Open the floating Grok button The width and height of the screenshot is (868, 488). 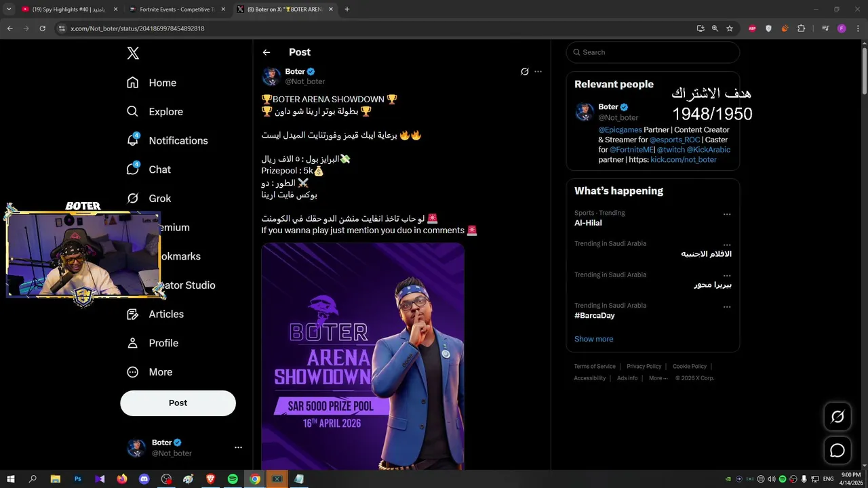click(837, 417)
